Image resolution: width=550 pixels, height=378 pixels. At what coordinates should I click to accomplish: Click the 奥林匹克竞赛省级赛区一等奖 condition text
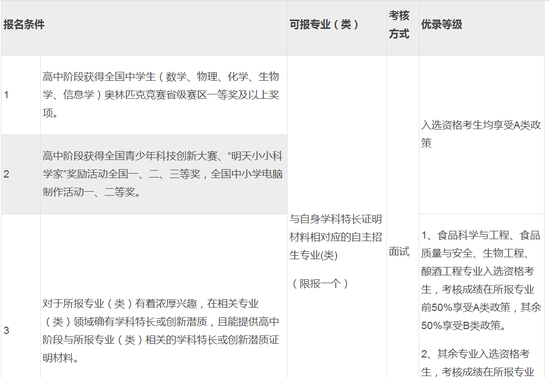161,95
